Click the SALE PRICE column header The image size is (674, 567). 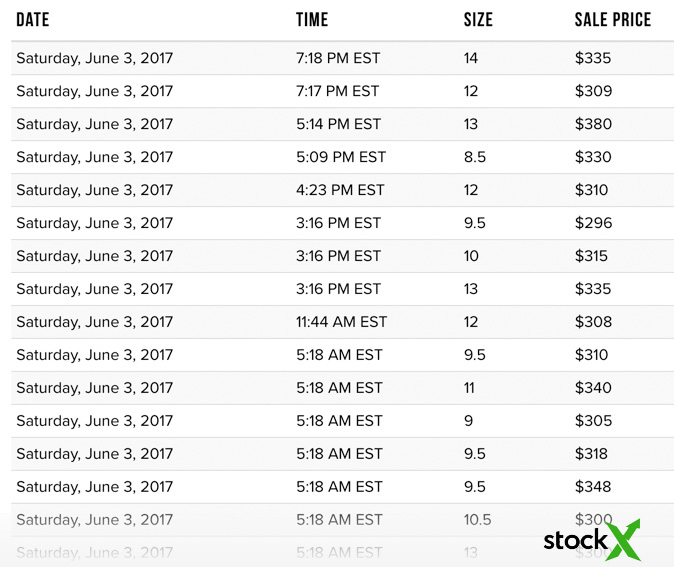pyautogui.click(x=612, y=20)
